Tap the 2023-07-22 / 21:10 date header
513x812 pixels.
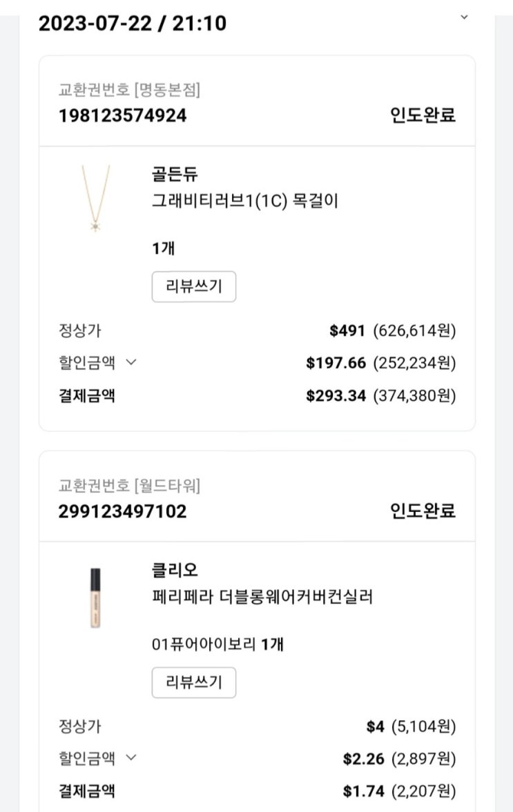click(x=133, y=23)
